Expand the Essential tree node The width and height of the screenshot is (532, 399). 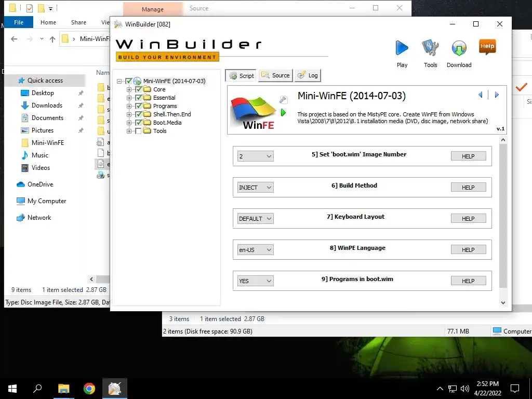pos(129,98)
